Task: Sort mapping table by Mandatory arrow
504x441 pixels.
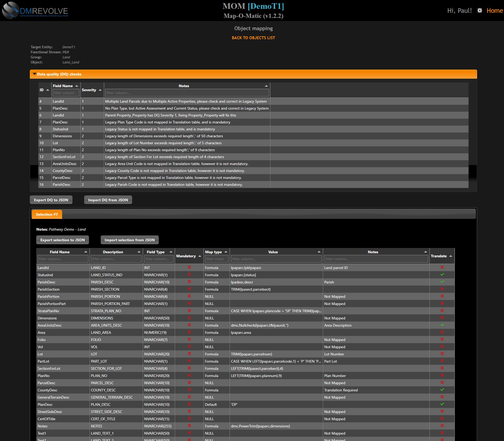Action: click(x=200, y=256)
